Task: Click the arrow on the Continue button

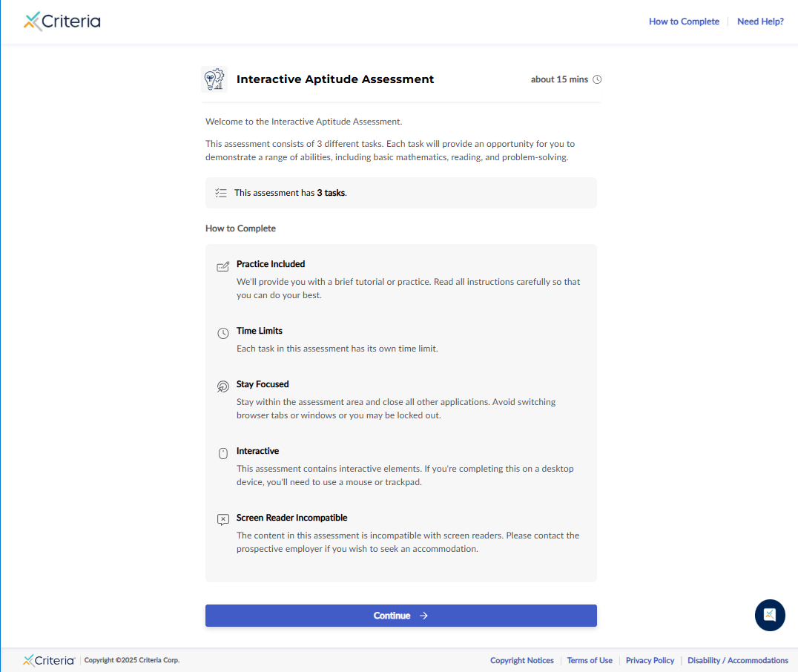Action: (x=423, y=616)
